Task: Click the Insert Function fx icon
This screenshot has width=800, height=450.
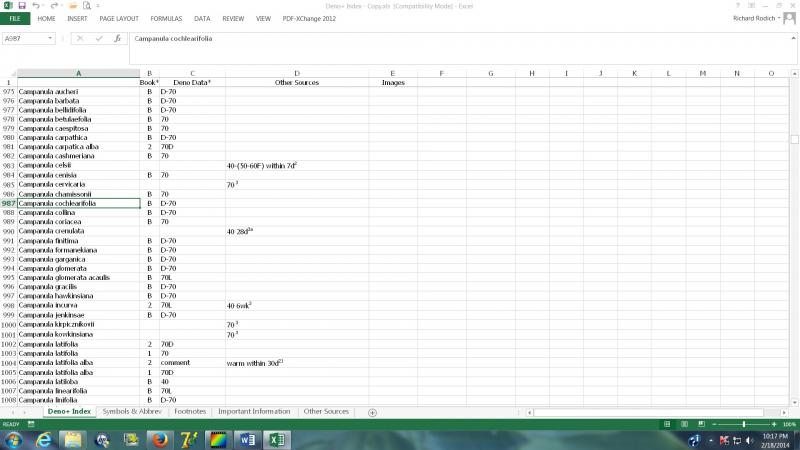Action: [117, 38]
